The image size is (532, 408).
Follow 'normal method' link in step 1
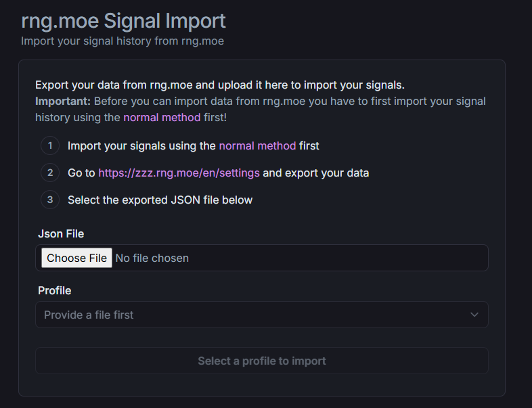(257, 145)
